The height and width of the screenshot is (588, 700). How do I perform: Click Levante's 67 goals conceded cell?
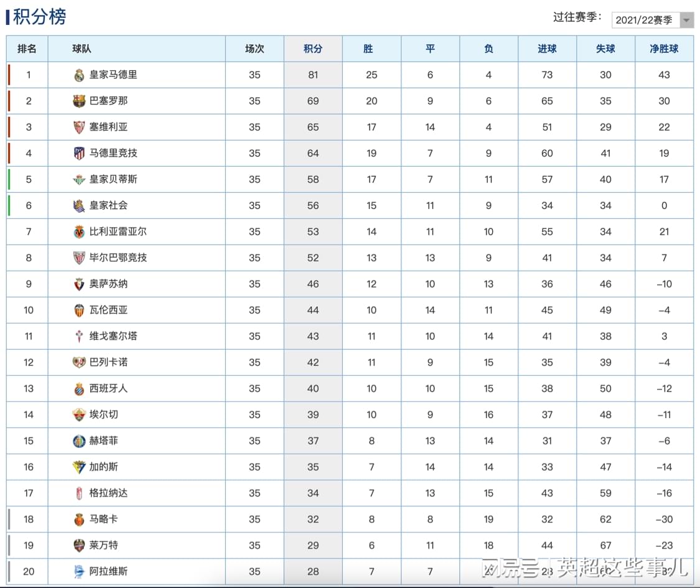[x=605, y=546]
